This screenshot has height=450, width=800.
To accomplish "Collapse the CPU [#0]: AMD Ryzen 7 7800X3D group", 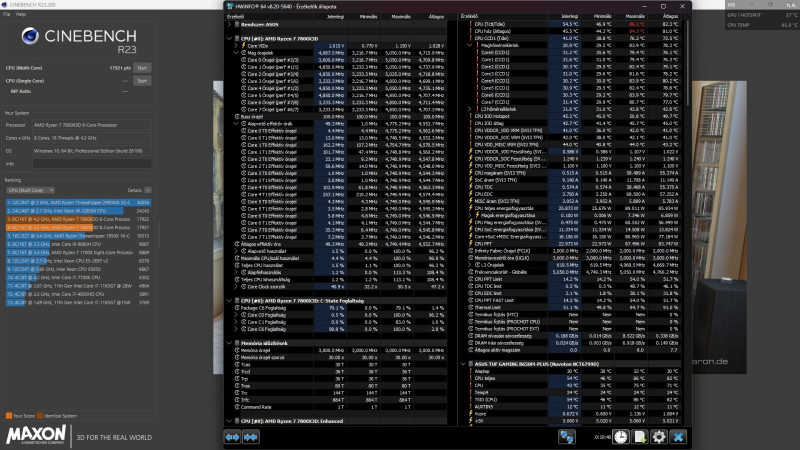I will (229, 38).
